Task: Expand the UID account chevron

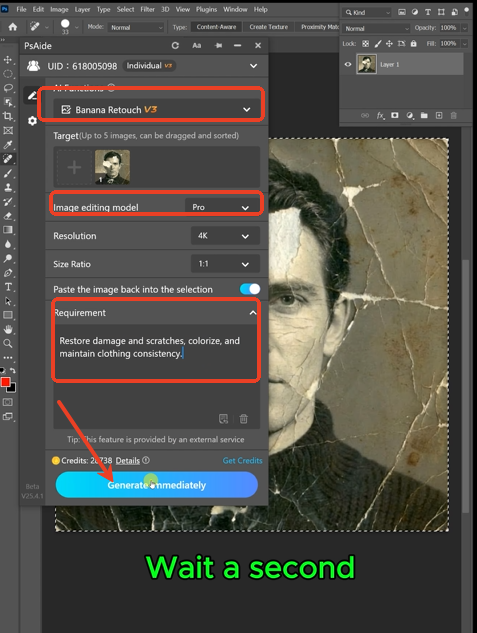Action: 253,66
